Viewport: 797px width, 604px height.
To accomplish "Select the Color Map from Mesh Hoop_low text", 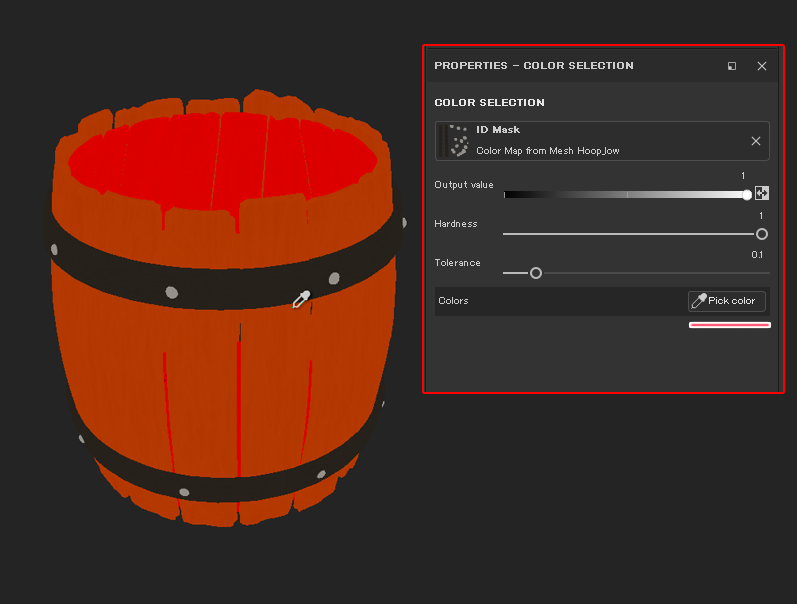I will pos(547,151).
